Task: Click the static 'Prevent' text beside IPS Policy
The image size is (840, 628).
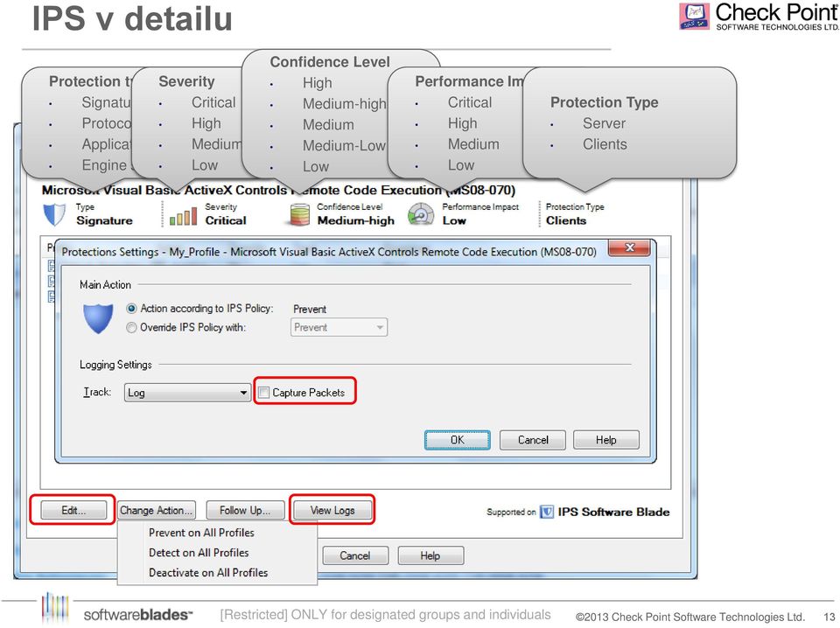Action: (310, 309)
